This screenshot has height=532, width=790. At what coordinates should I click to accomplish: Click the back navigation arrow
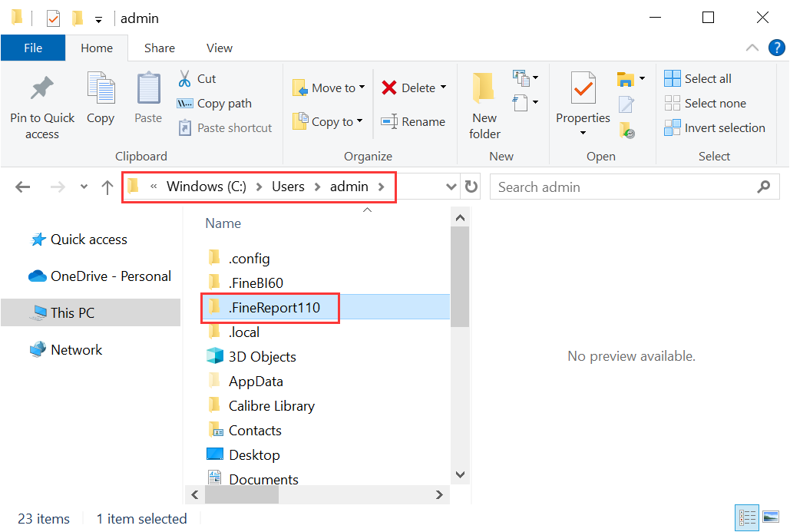pyautogui.click(x=22, y=187)
